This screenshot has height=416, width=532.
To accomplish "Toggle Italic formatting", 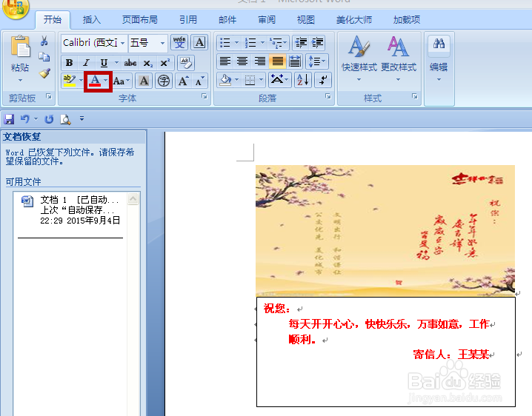I will tap(87, 63).
